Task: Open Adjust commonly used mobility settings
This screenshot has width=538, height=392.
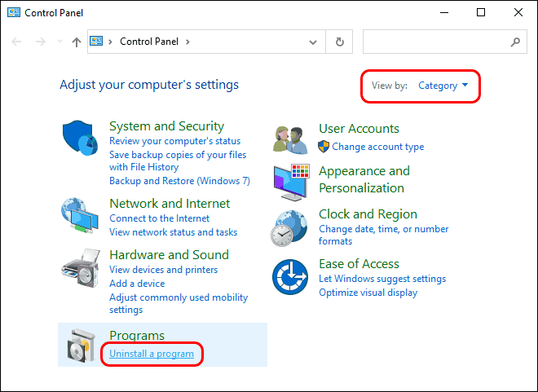Action: coord(179,303)
